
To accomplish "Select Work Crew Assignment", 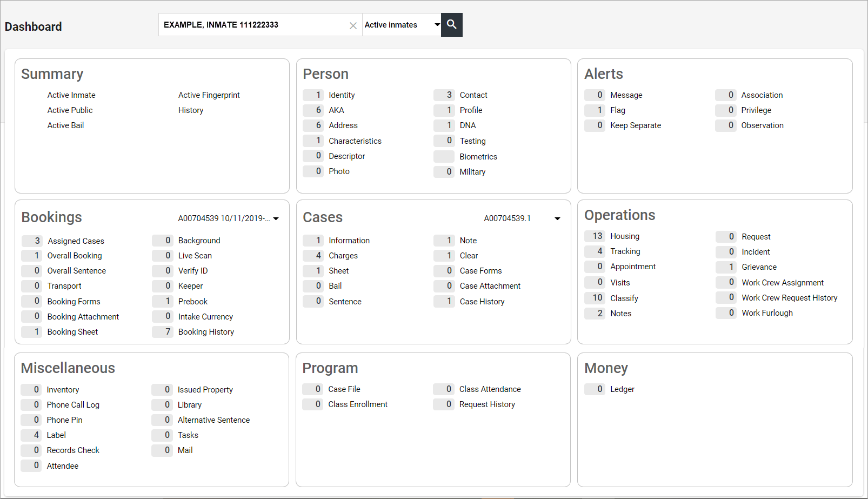I will [x=783, y=283].
